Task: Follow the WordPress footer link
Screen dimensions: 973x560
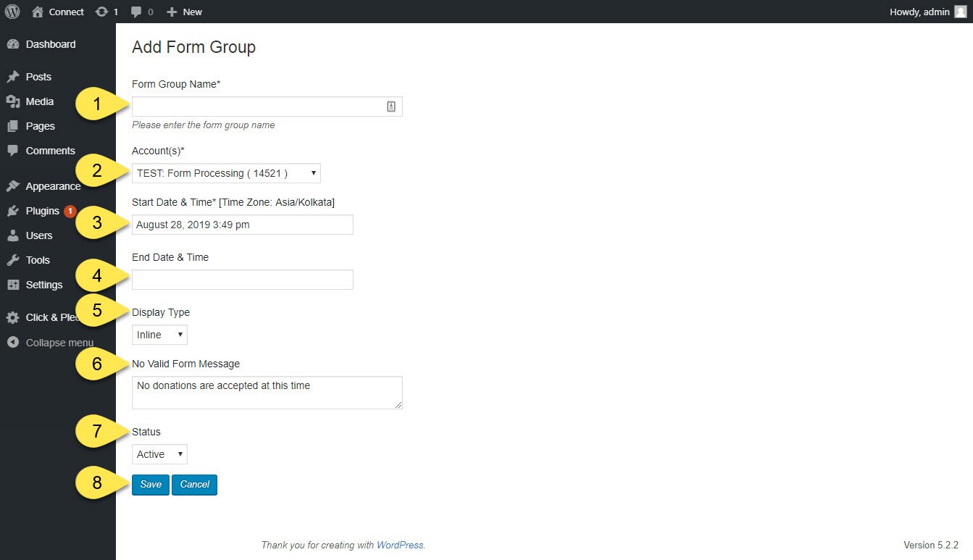Action: tap(400, 545)
